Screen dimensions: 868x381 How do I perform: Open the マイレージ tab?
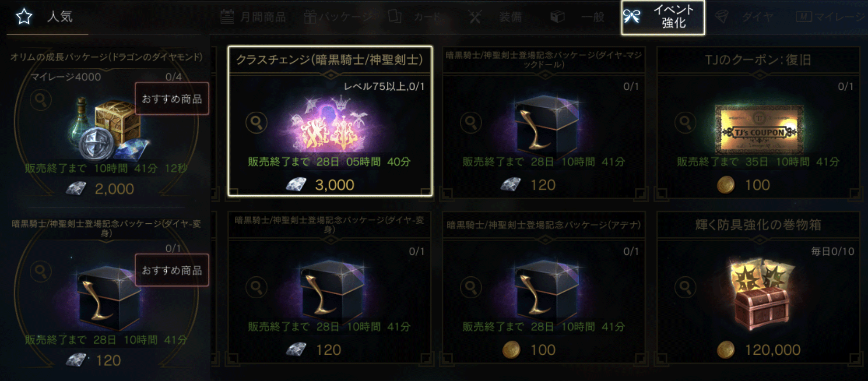(x=831, y=17)
